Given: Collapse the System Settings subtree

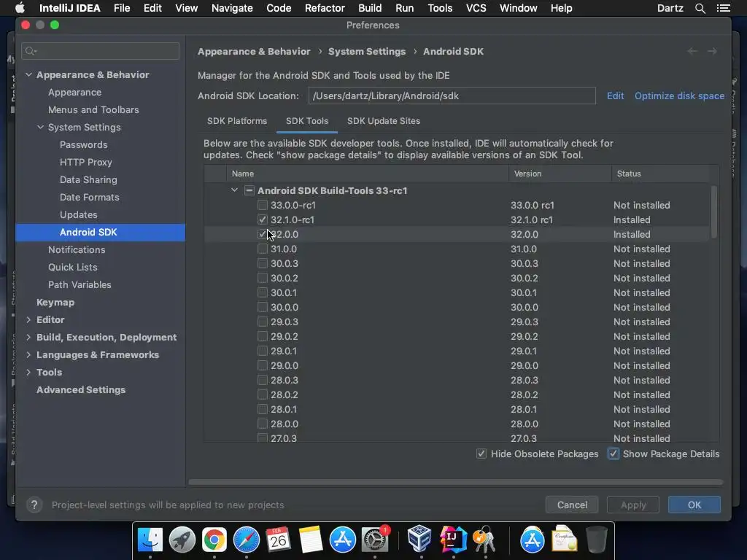Looking at the screenshot, I should click(41, 127).
